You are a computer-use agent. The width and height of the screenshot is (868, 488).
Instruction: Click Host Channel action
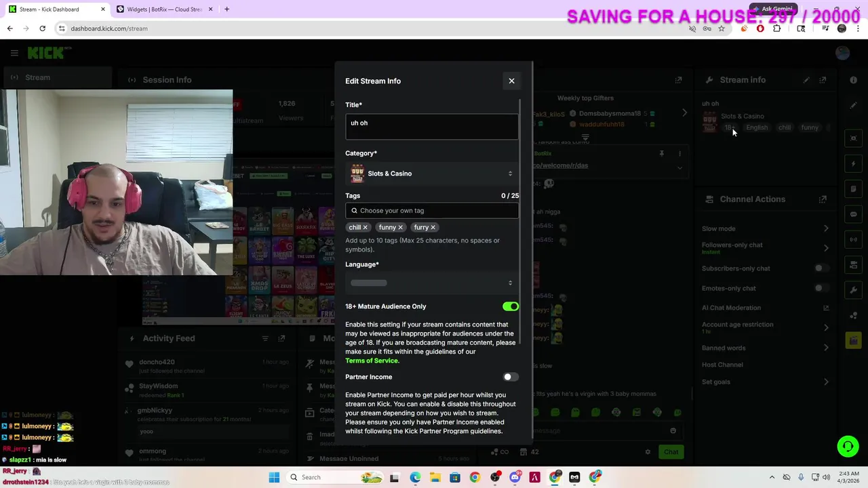coord(722,365)
